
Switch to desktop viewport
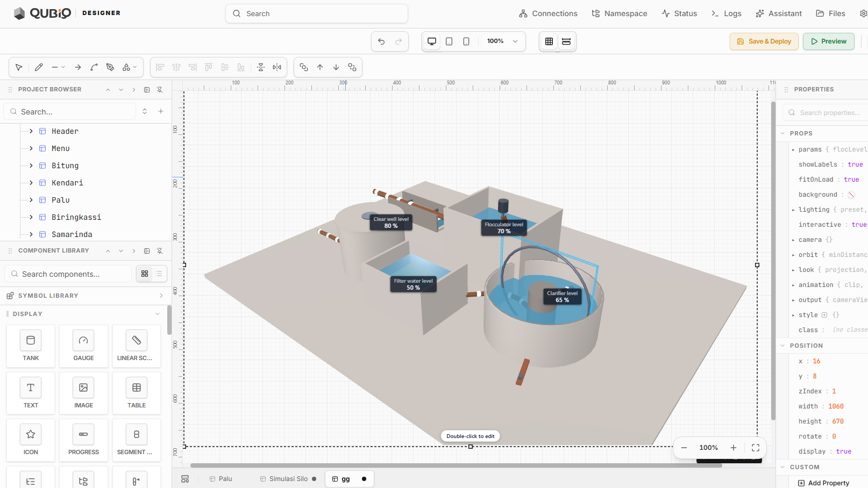[x=432, y=41]
